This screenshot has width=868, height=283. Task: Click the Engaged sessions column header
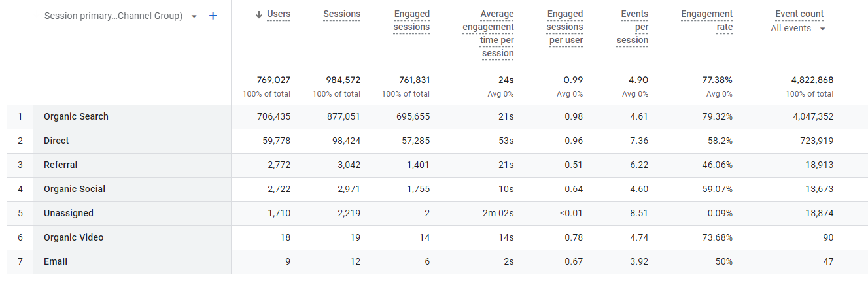[x=411, y=21]
